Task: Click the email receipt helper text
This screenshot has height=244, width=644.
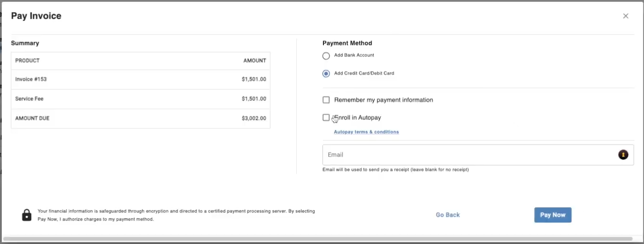Action: 396,170
